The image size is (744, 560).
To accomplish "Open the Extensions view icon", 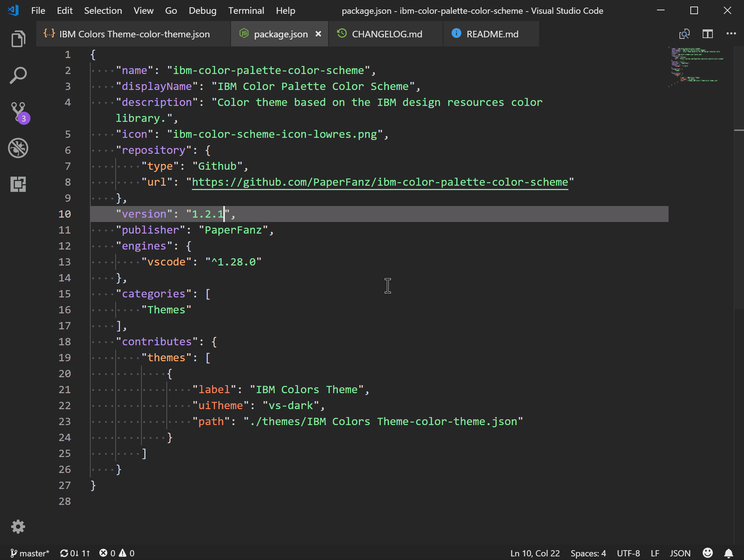I will point(18,184).
